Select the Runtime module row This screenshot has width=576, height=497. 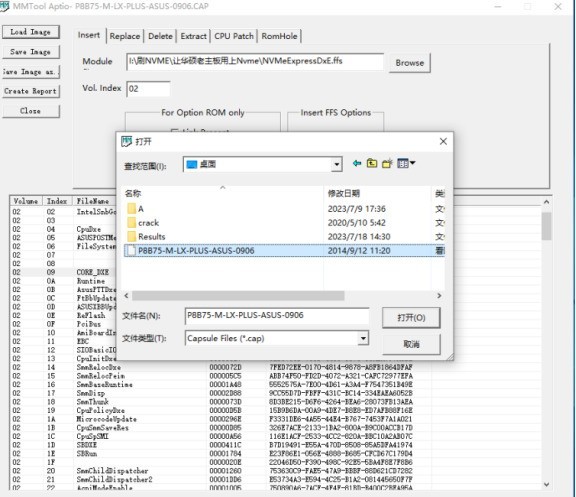[63, 281]
